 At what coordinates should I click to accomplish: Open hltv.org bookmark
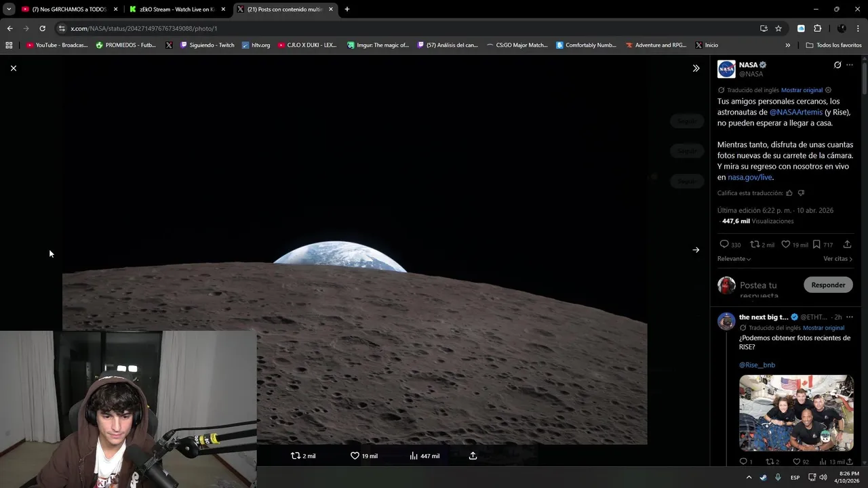(256, 45)
